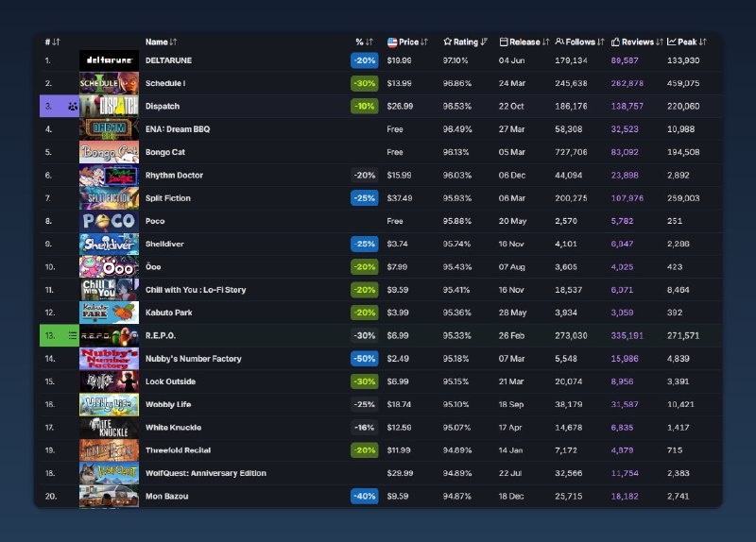Sort by Price column header
Viewport: 756px width, 542px height.
407,42
